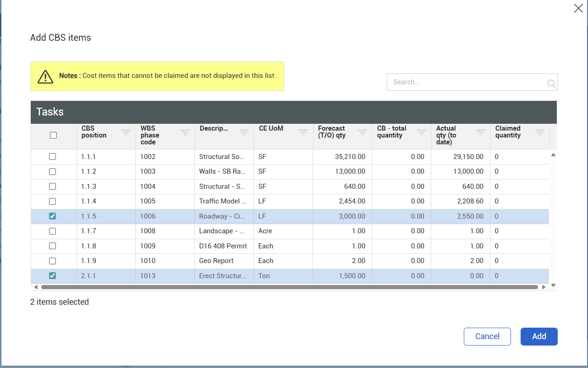
Task: Uncheck the row 1.1.5 Roadway checkbox
Action: coord(53,216)
